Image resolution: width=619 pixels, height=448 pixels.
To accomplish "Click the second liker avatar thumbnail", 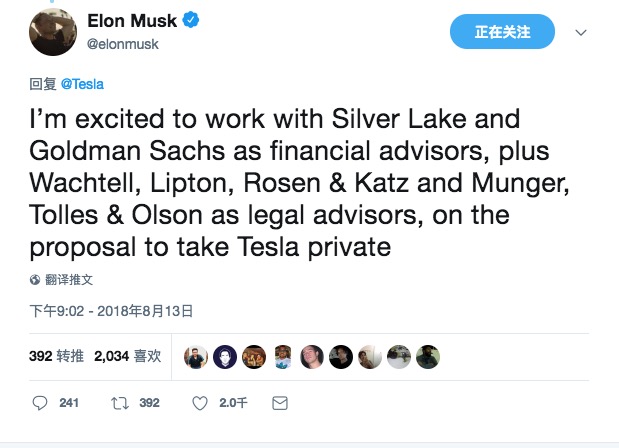I will 226,357.
